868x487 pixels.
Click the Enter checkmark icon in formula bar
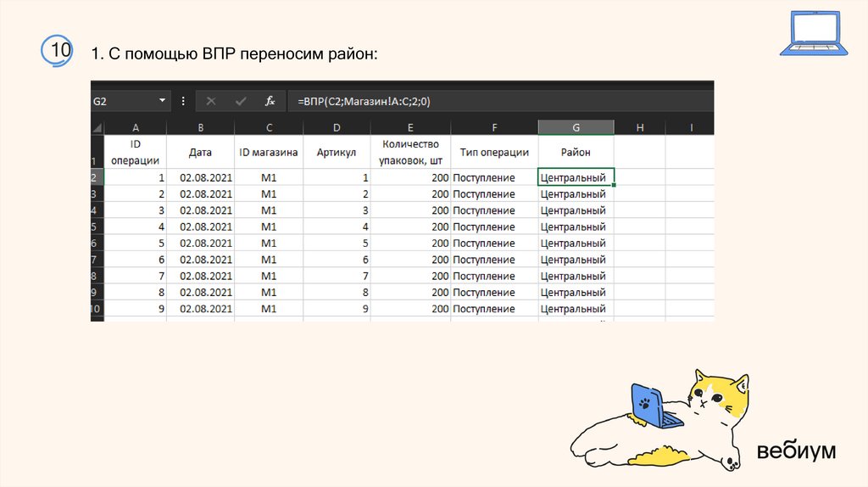(241, 101)
